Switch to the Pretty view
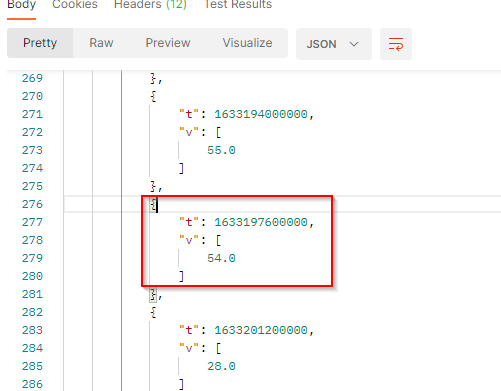The height and width of the screenshot is (391, 501). [40, 43]
